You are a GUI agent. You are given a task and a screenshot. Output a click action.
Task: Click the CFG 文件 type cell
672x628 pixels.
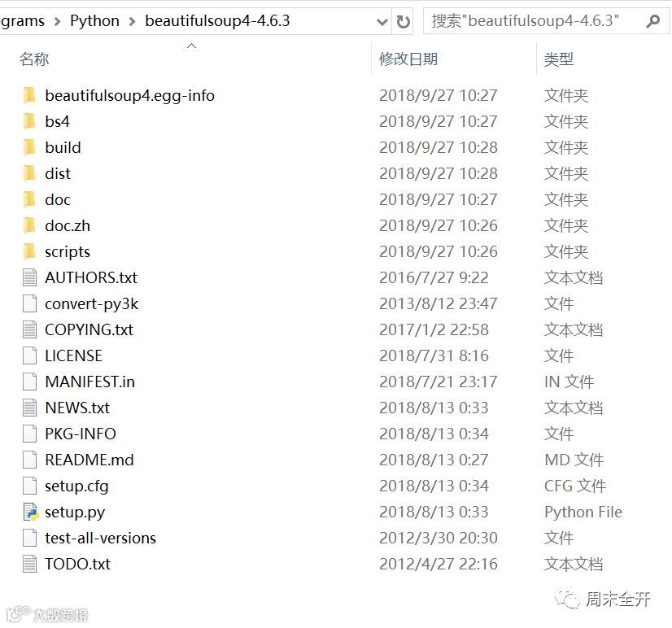(x=575, y=486)
